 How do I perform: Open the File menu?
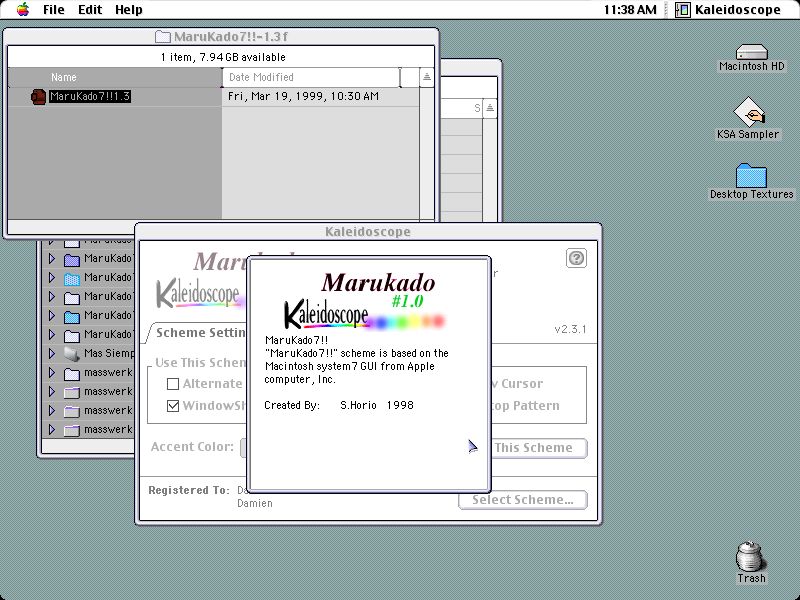tap(54, 10)
